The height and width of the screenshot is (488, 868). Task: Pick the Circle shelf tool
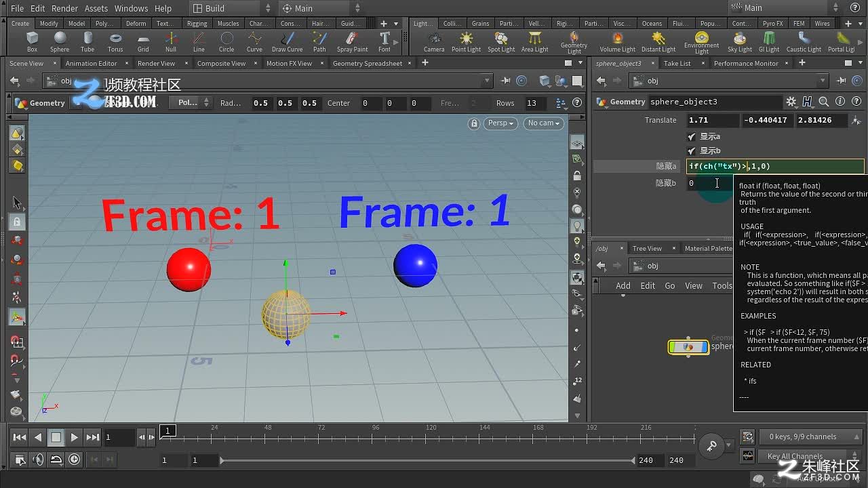coord(226,42)
